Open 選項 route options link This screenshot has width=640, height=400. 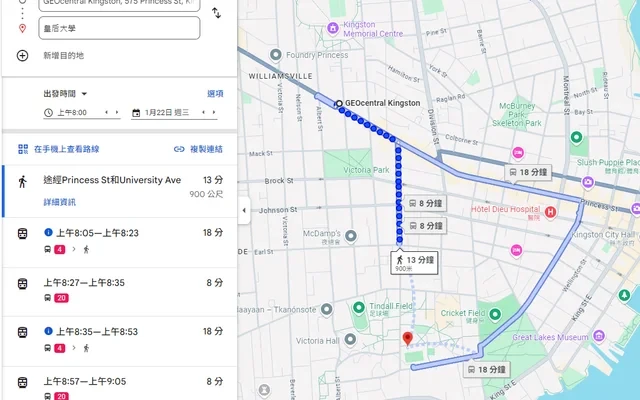coord(215,94)
